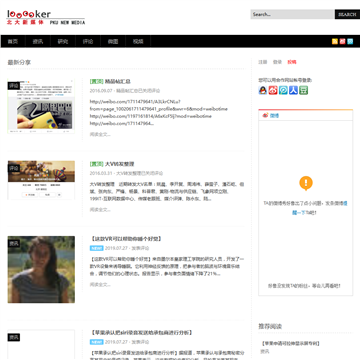This screenshot has width=360, height=360.
Task: Log in with the red Sina Weibo icon
Action: pos(273,90)
